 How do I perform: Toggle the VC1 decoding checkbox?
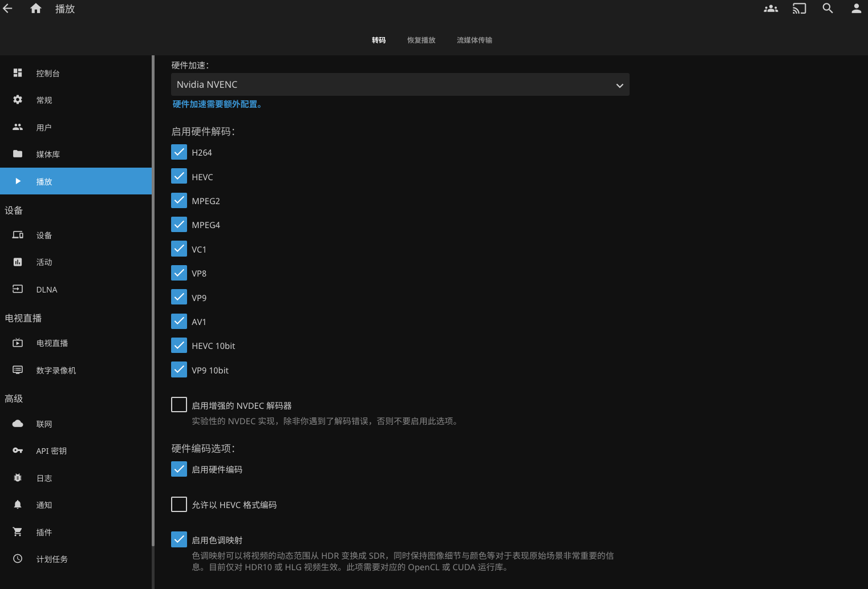pyautogui.click(x=179, y=249)
